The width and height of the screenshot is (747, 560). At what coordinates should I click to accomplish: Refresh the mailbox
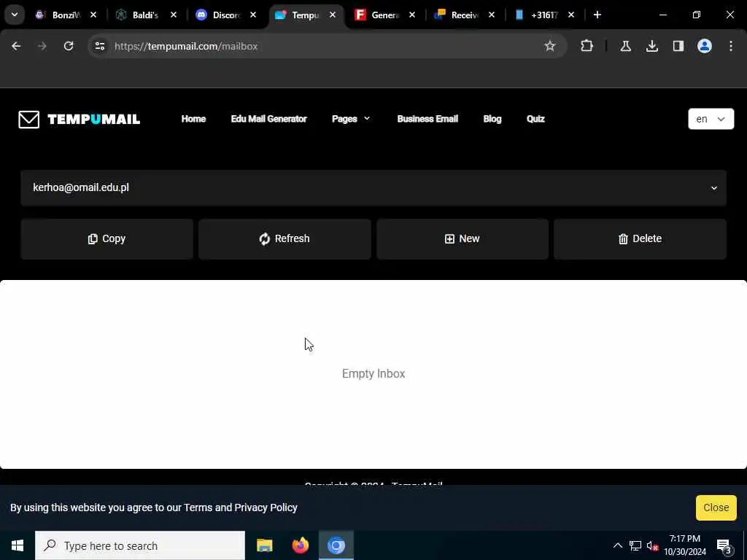click(x=285, y=239)
